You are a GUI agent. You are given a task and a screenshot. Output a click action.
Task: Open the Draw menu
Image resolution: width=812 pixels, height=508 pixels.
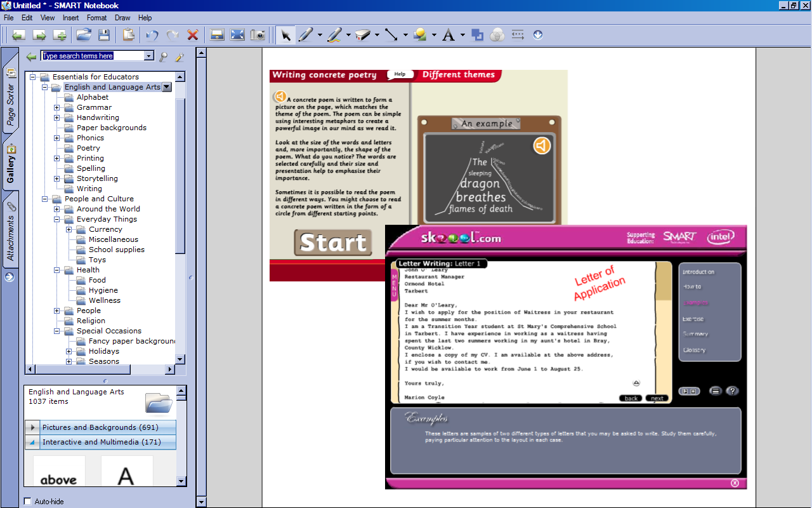tap(122, 18)
